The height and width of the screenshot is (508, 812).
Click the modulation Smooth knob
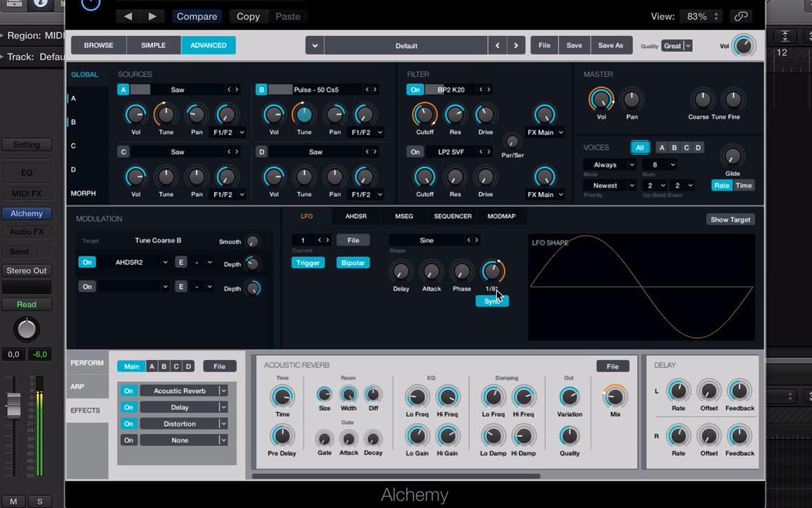(252, 241)
